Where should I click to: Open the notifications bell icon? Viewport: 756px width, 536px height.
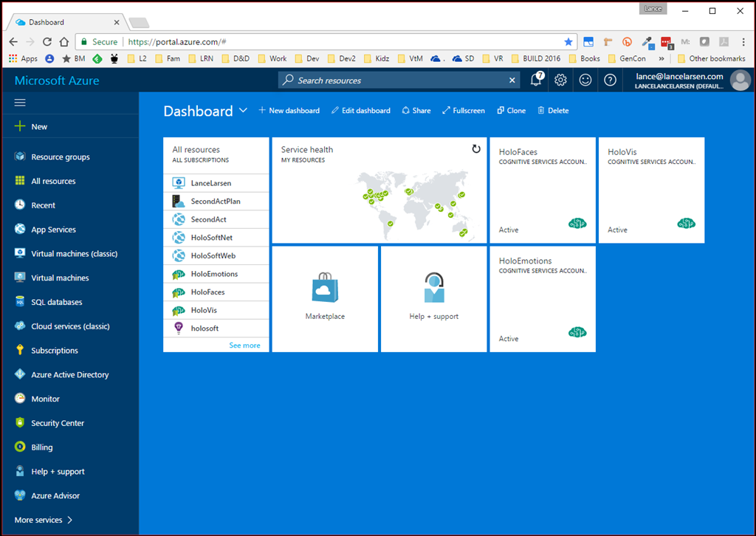click(x=536, y=80)
